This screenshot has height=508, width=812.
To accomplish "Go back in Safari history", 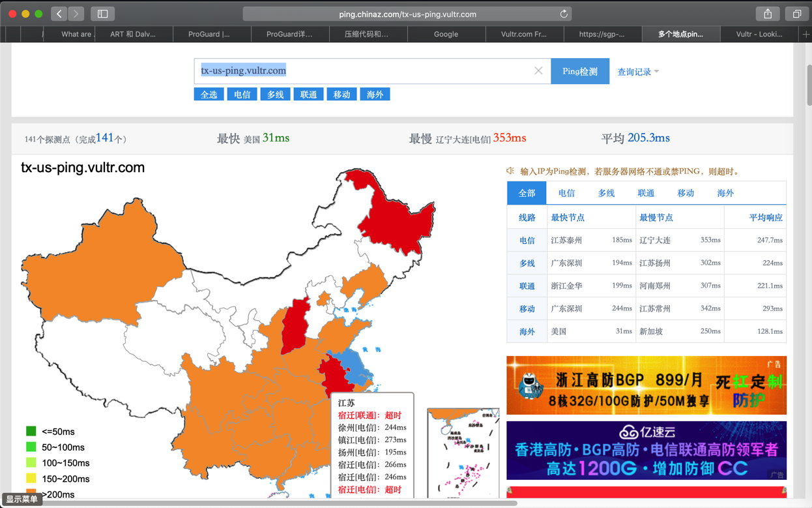I will [x=59, y=14].
